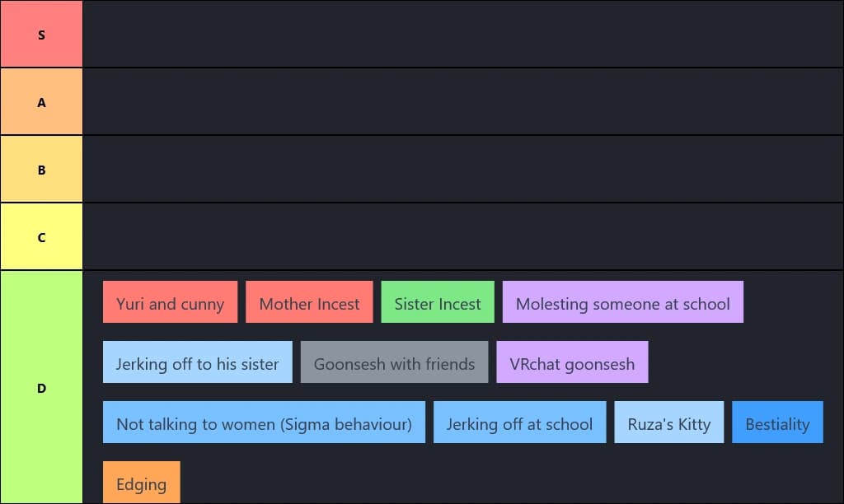Click the gray Goonsesh with friends tile

tap(394, 362)
